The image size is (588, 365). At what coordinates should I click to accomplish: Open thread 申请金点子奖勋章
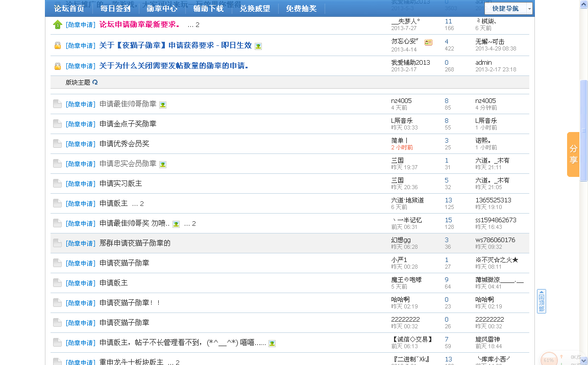click(128, 123)
